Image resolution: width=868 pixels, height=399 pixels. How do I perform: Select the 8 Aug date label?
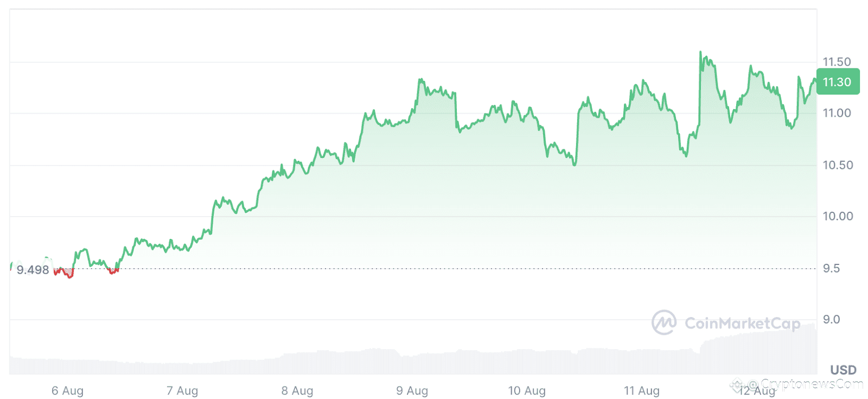coord(297,390)
